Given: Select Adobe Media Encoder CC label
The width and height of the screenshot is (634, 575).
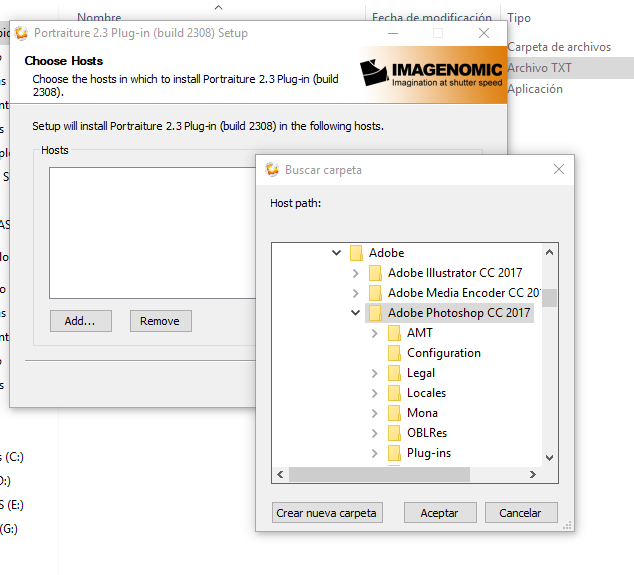Looking at the screenshot, I should tap(464, 293).
